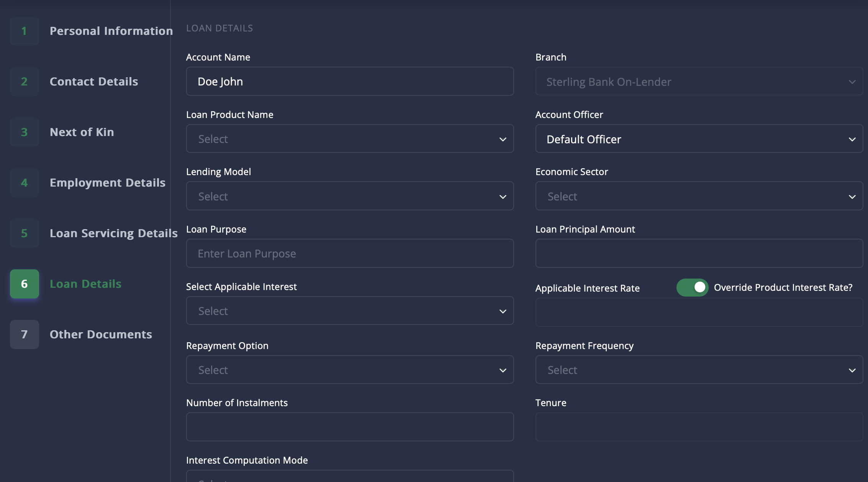Expand Repayment Frequency dropdown
This screenshot has height=482, width=868.
pyautogui.click(x=699, y=370)
